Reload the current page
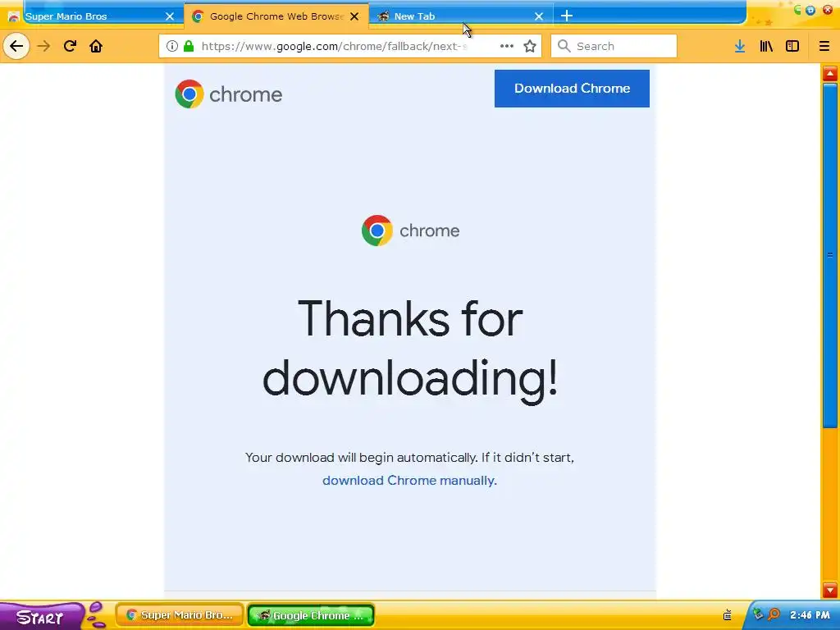This screenshot has width=840, height=630. click(70, 46)
